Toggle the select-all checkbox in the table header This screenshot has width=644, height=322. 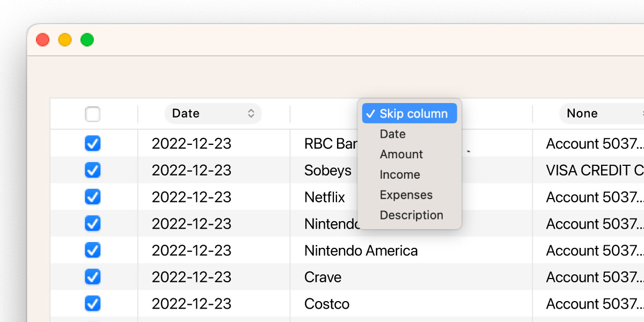pos(93,114)
